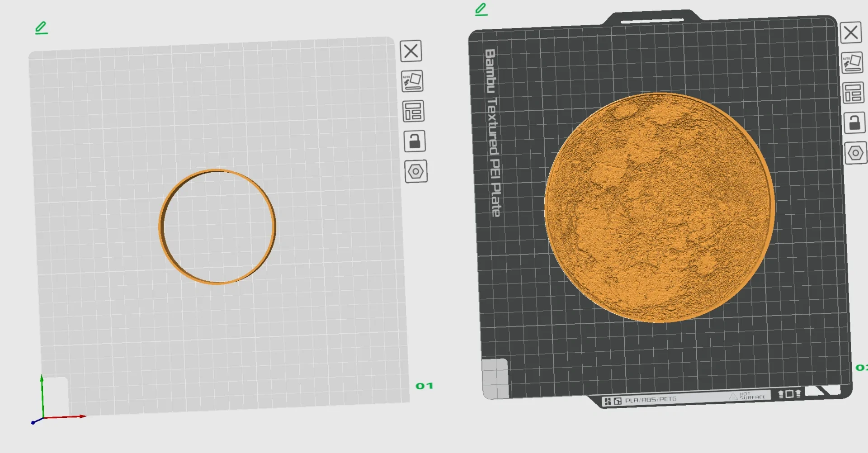This screenshot has width=868, height=453.
Task: Auto-orient objects on plate 1
Action: [x=412, y=81]
